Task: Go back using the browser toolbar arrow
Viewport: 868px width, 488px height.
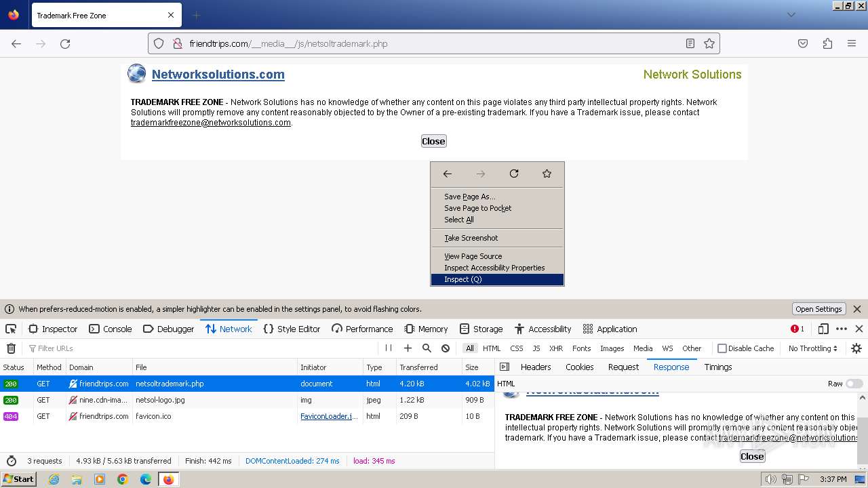Action: [x=16, y=43]
